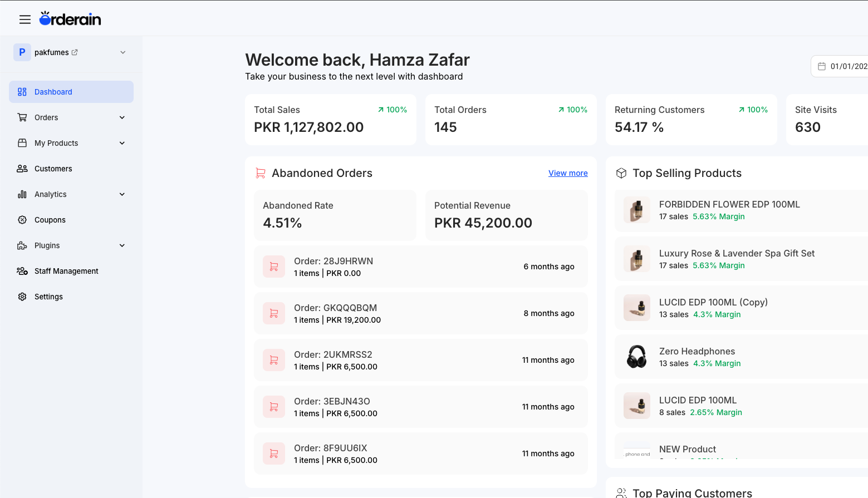The width and height of the screenshot is (868, 498).
Task: Click the Orderain logo
Action: click(70, 18)
